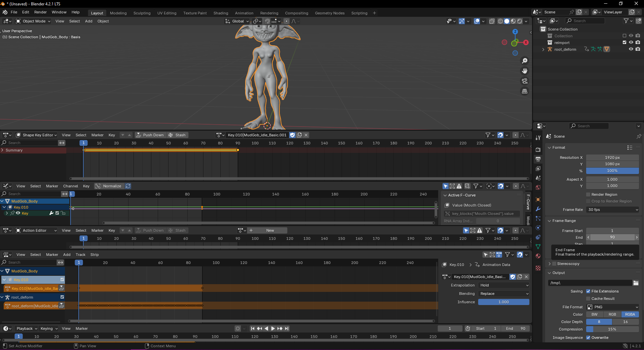Open the Object Mode dropdown

click(33, 21)
